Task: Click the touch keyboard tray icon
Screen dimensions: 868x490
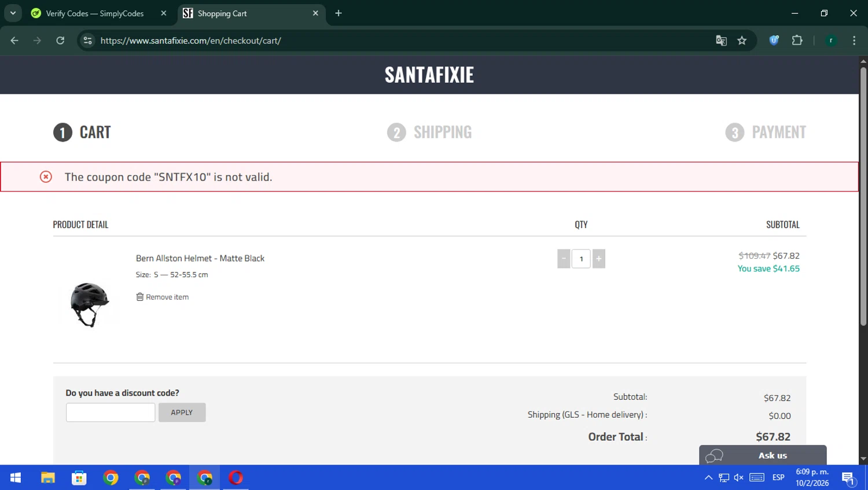Action: pos(757,477)
